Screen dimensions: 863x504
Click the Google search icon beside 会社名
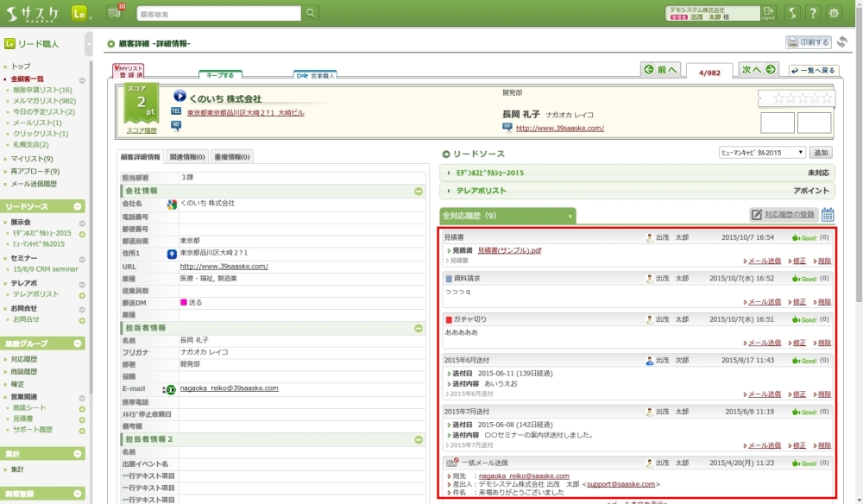(x=172, y=204)
